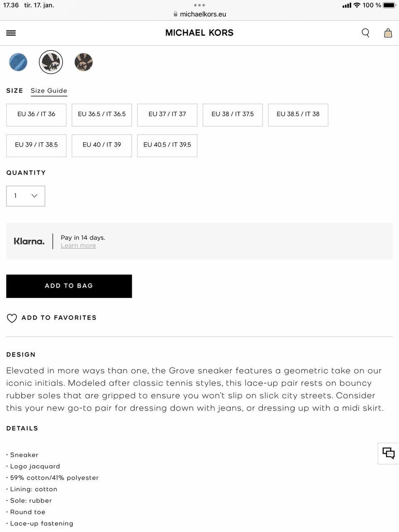Open the search icon in header
The image size is (399, 532).
(365, 33)
